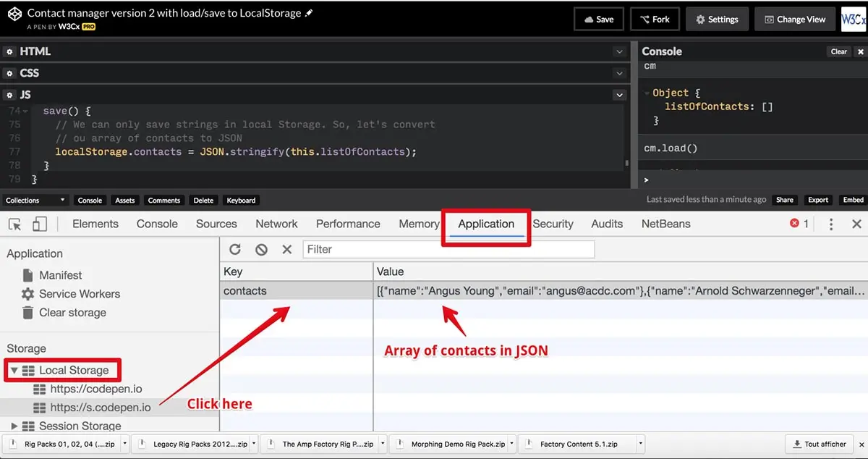The image size is (868, 459).
Task: Click Tout afficher downloads button
Action: point(820,444)
